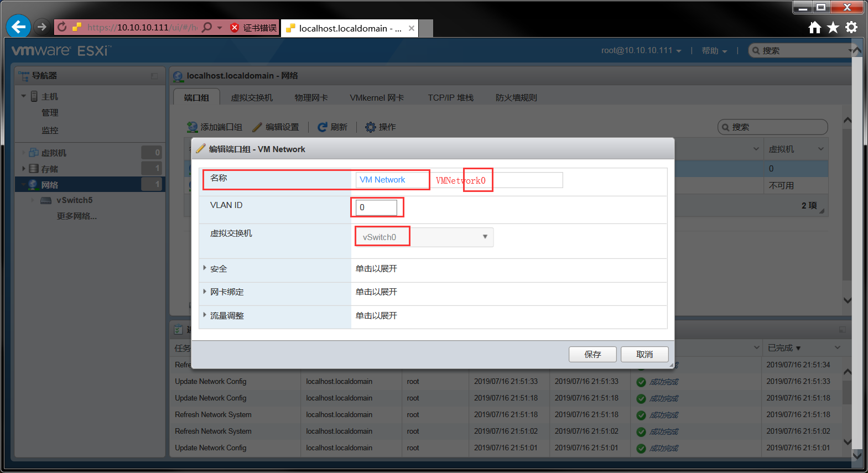Click the Save button in dialog
Viewport: 868px width, 473px height.
point(592,354)
